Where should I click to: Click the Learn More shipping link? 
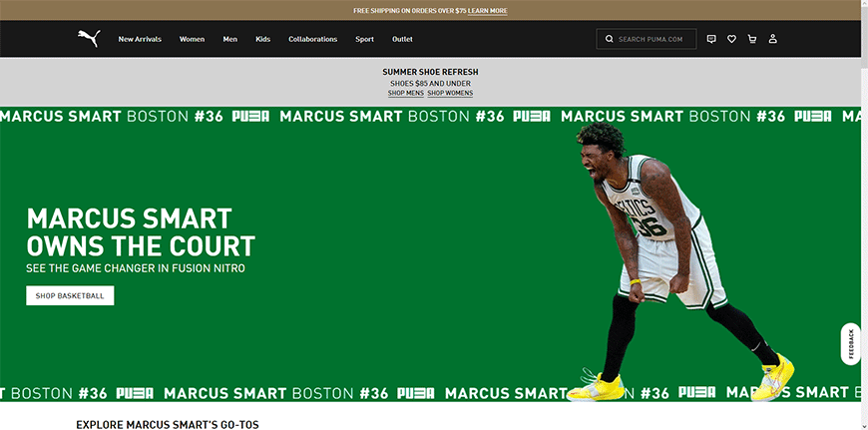pos(487,11)
